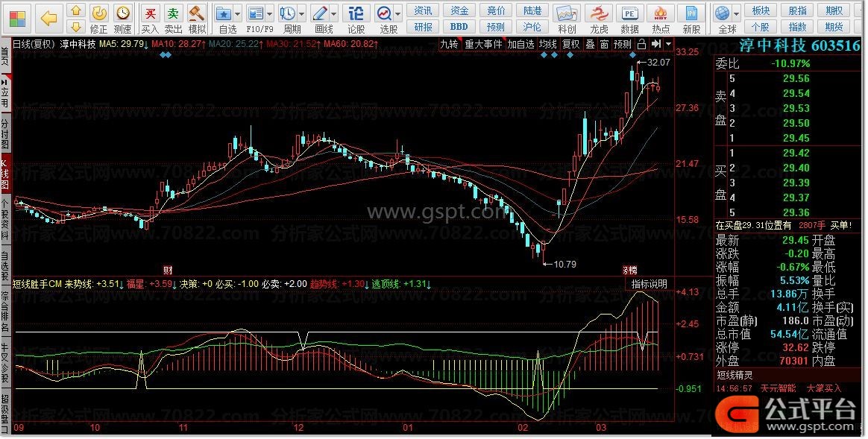Click the 沪伦 button in toolbar
This screenshot has height=439, width=868.
[x=532, y=27]
